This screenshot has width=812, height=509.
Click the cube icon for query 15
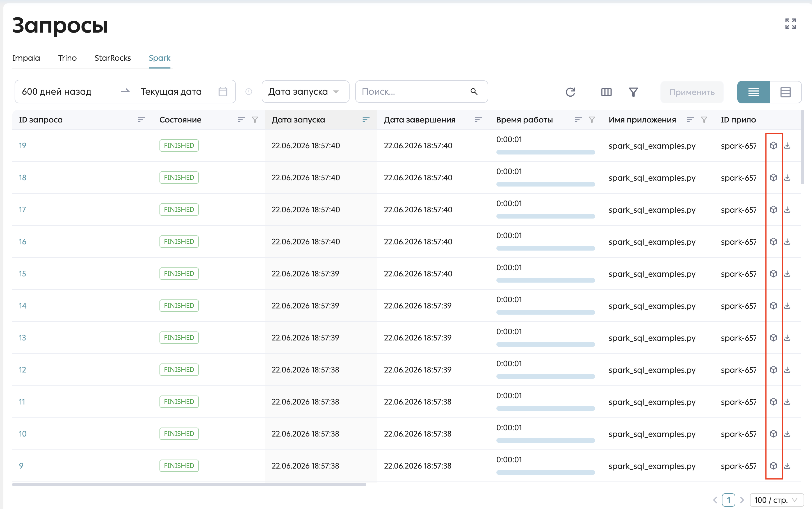[773, 273]
